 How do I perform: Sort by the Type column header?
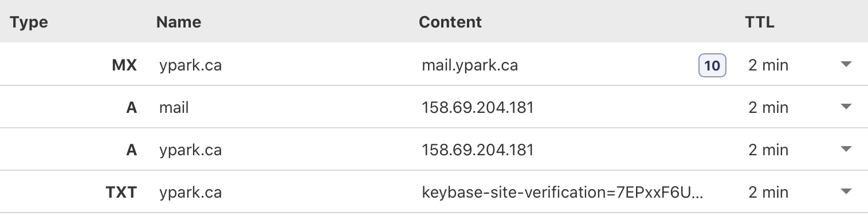tap(29, 22)
